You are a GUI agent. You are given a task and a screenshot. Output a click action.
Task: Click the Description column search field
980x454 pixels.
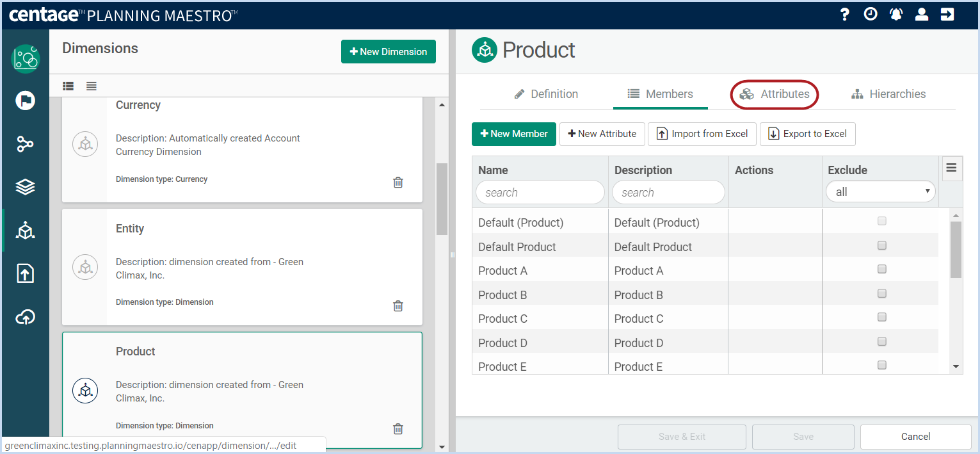click(x=668, y=192)
